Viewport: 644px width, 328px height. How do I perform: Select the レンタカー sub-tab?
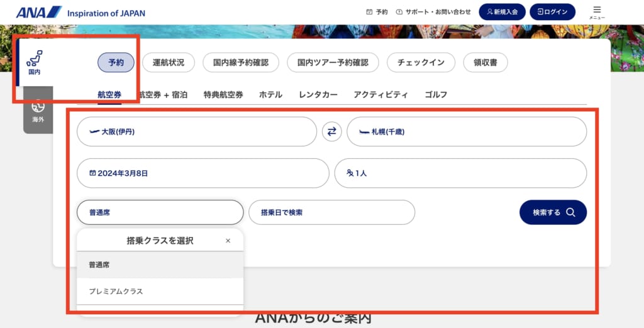click(x=318, y=94)
